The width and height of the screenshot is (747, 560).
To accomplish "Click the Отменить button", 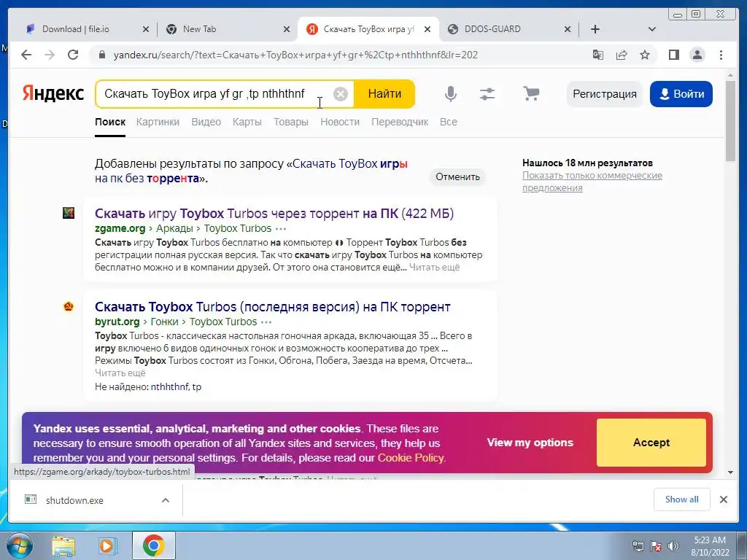I will 457,176.
